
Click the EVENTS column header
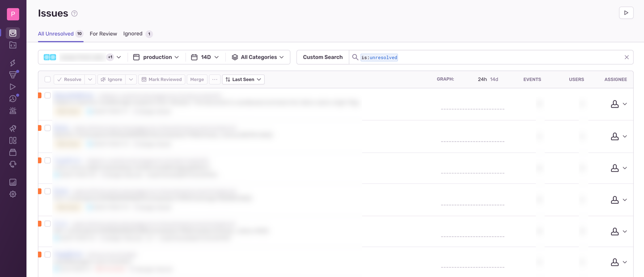pos(532,80)
